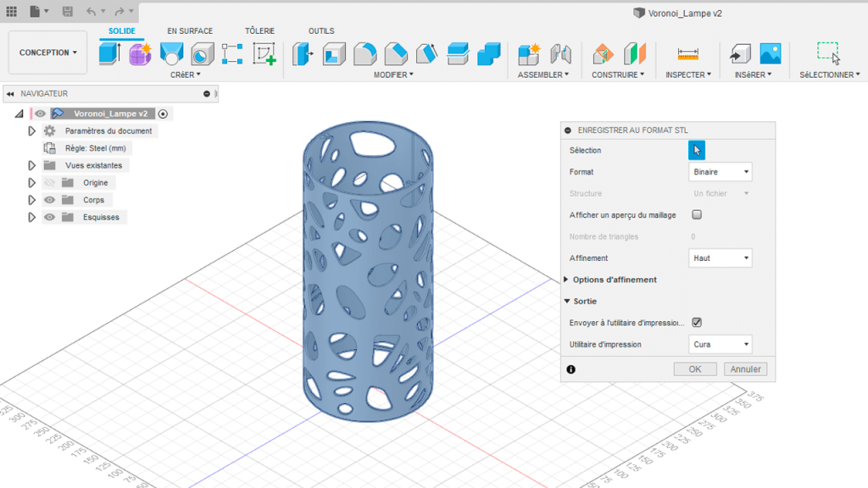Expand the Corps tree node
The height and width of the screenshot is (488, 868).
point(31,200)
